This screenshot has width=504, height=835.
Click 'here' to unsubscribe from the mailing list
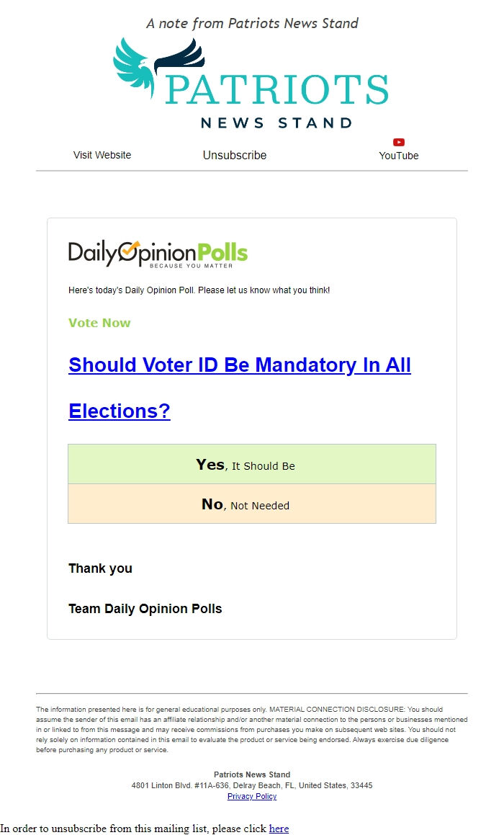279,829
